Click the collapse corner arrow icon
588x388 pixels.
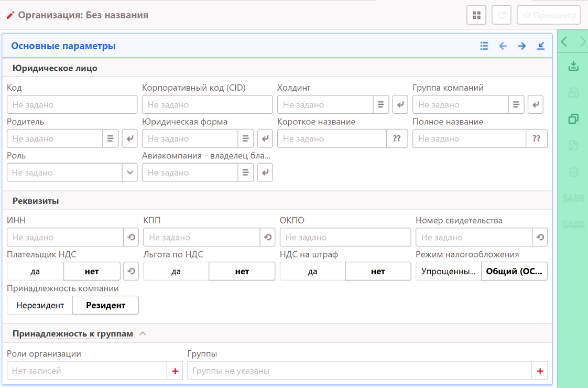pos(541,46)
